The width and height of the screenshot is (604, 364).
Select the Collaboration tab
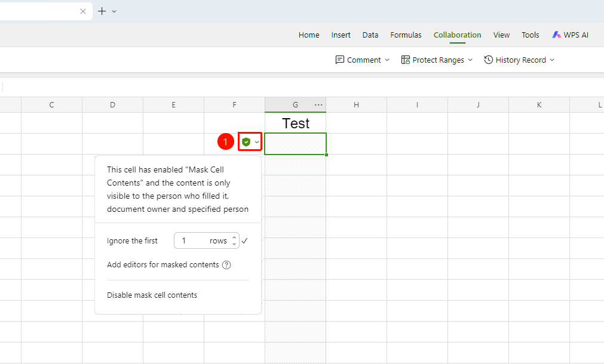tap(457, 35)
